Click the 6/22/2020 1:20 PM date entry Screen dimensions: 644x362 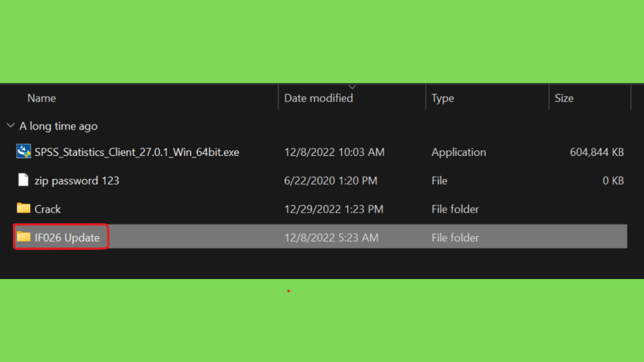pyautogui.click(x=331, y=180)
